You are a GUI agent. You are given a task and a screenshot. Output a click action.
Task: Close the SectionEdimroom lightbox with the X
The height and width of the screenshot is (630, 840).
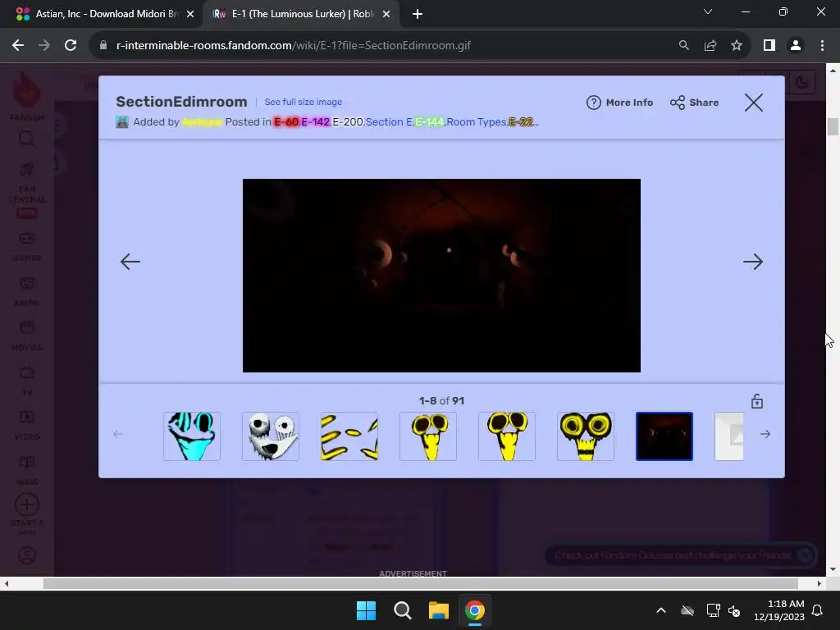(753, 103)
